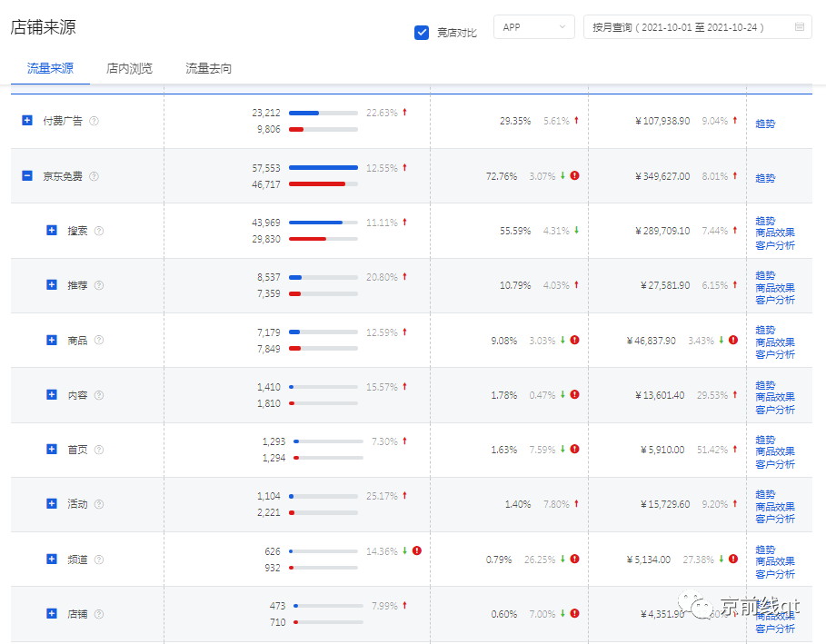826x644 pixels.
Task: Click red warning icon next to 14.36% in 频道 row
Action: [417, 550]
